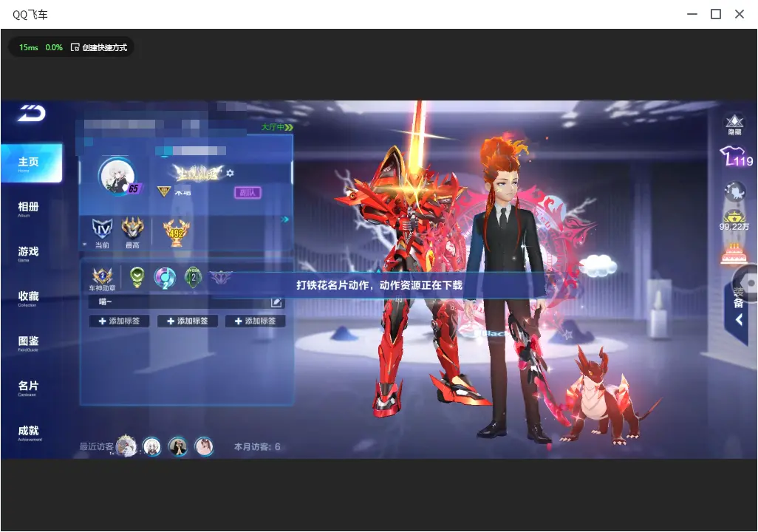Viewport: 758px width, 532px height.
Task: Expand rank details with double-arrow
Action: click(285, 219)
